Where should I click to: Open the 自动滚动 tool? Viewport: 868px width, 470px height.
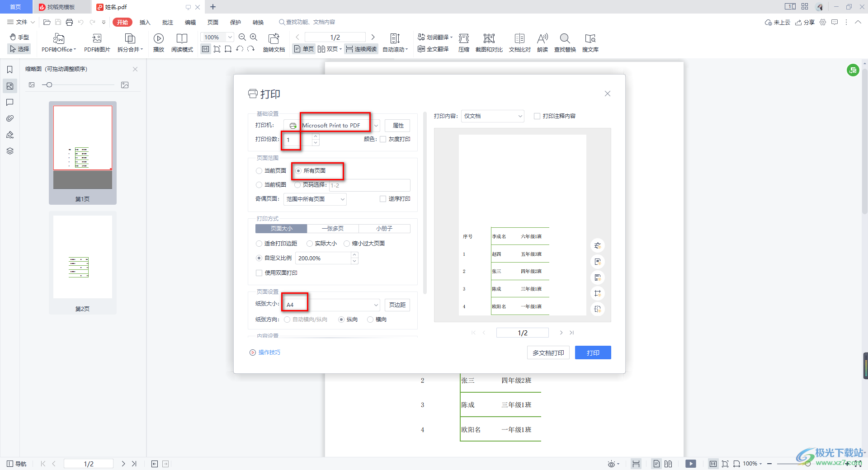(x=395, y=42)
